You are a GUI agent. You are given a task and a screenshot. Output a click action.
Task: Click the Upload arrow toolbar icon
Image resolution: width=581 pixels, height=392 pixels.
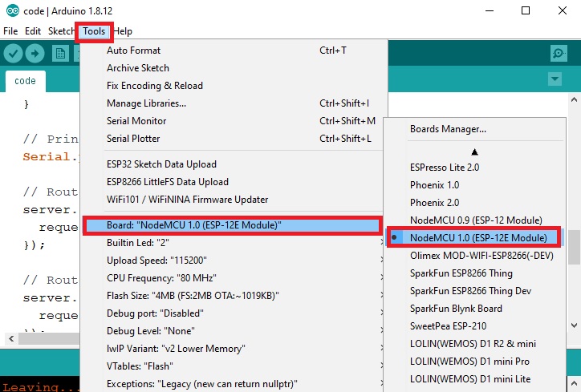tap(35, 54)
